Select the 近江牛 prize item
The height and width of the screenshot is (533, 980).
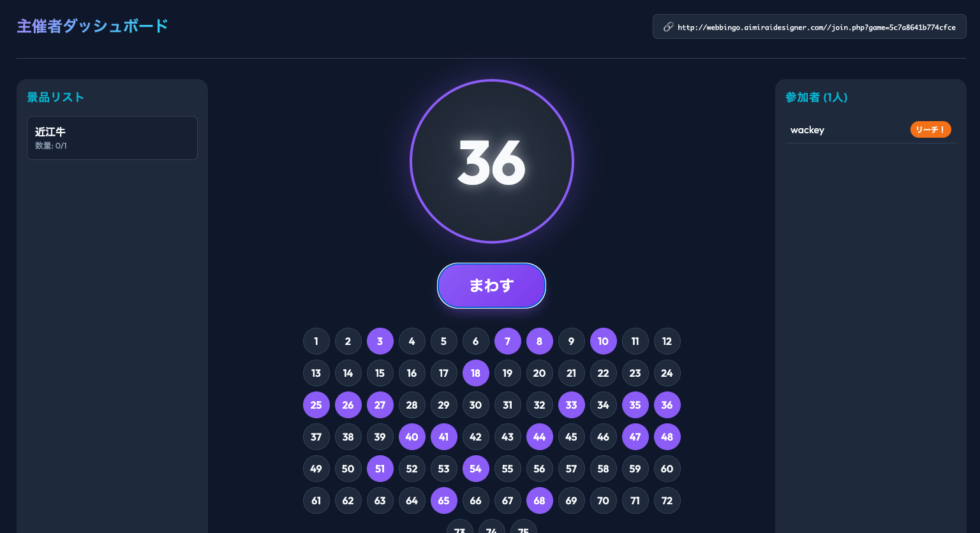112,138
